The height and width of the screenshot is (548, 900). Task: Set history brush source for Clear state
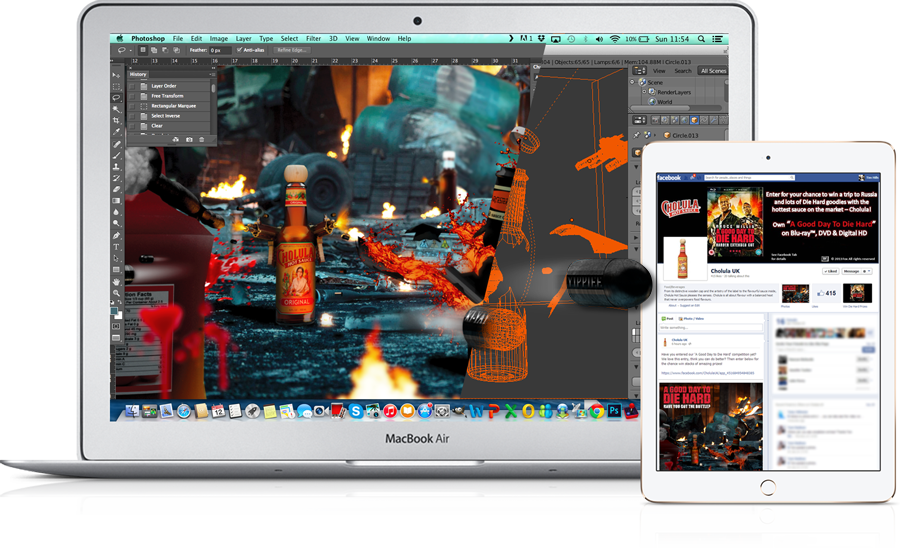click(132, 126)
